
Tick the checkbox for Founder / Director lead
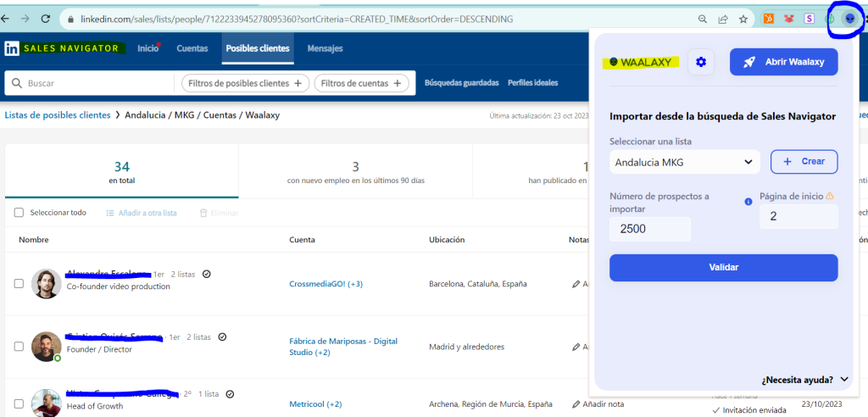pos(19,346)
